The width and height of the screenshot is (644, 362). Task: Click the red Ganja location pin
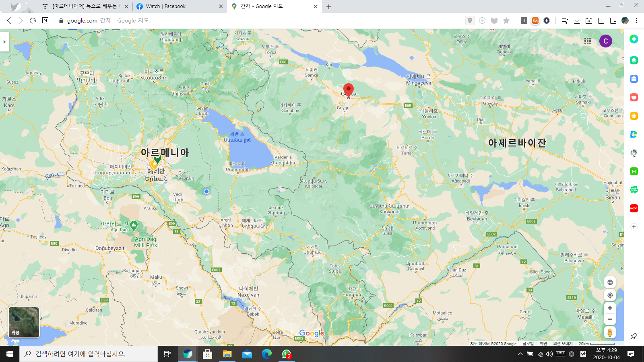tap(349, 90)
